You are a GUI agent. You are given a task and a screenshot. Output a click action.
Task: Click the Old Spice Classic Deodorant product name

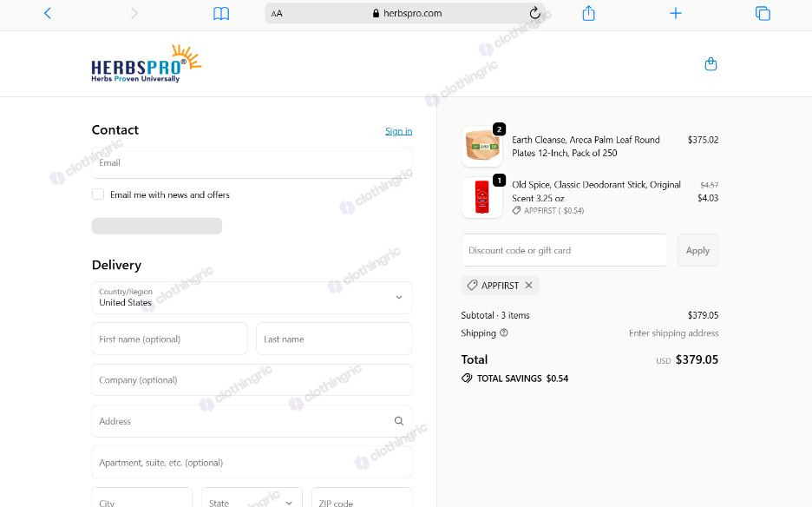click(596, 191)
